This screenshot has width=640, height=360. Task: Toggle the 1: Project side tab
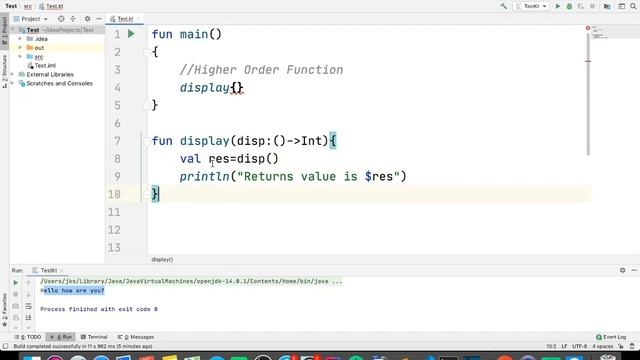click(4, 31)
